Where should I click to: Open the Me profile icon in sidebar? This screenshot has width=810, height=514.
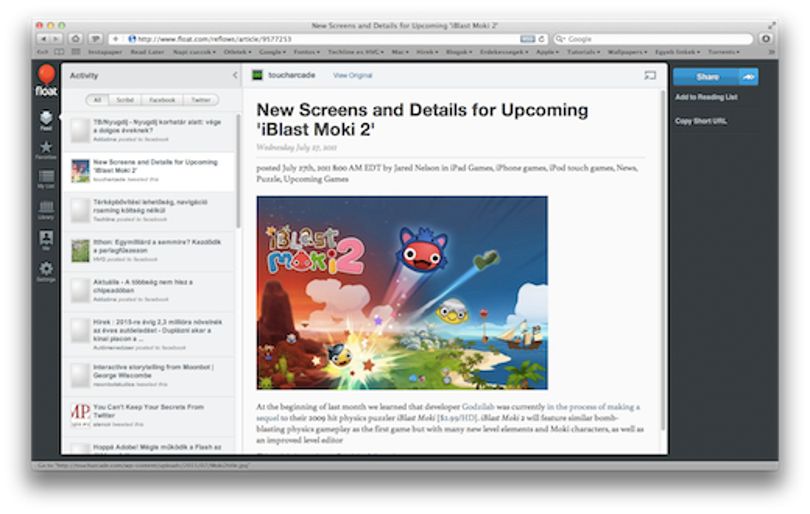(x=46, y=240)
